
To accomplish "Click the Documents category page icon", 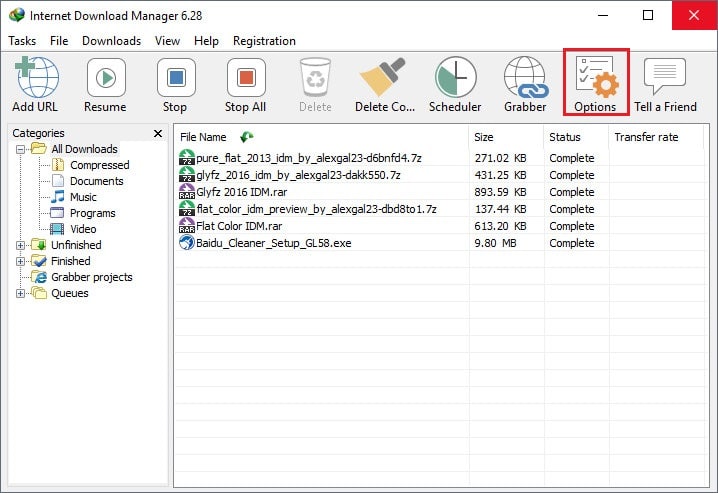I will [x=58, y=180].
